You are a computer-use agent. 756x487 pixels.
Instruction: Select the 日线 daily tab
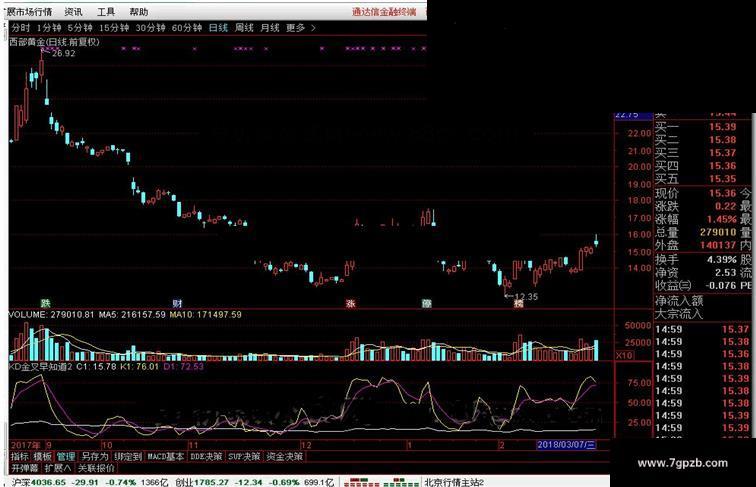tap(218, 28)
